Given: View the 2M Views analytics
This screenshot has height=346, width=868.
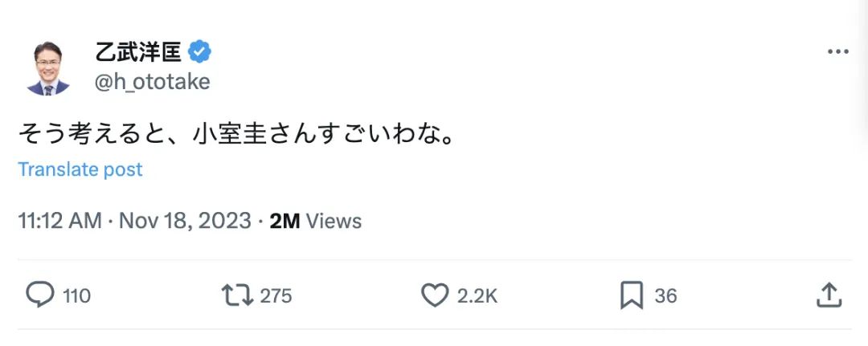Looking at the screenshot, I should pos(316,221).
